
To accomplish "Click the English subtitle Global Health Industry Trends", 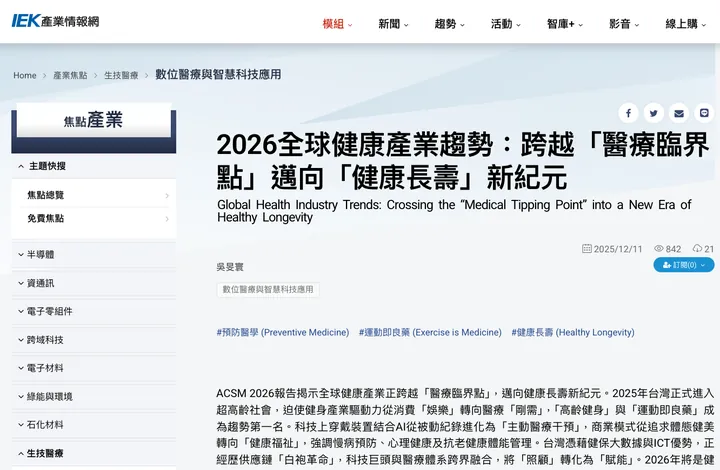I will coord(454,211).
